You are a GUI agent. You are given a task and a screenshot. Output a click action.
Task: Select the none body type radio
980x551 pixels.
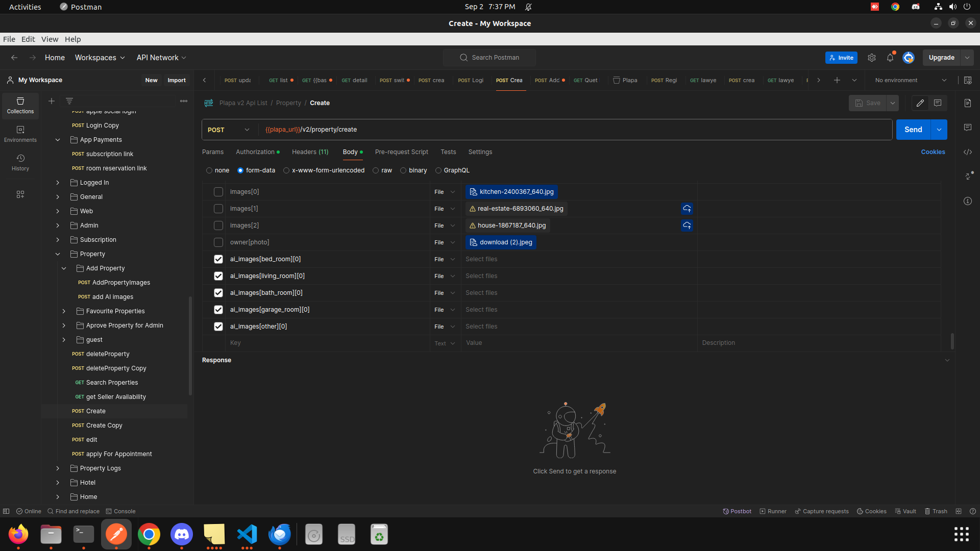[x=209, y=170]
